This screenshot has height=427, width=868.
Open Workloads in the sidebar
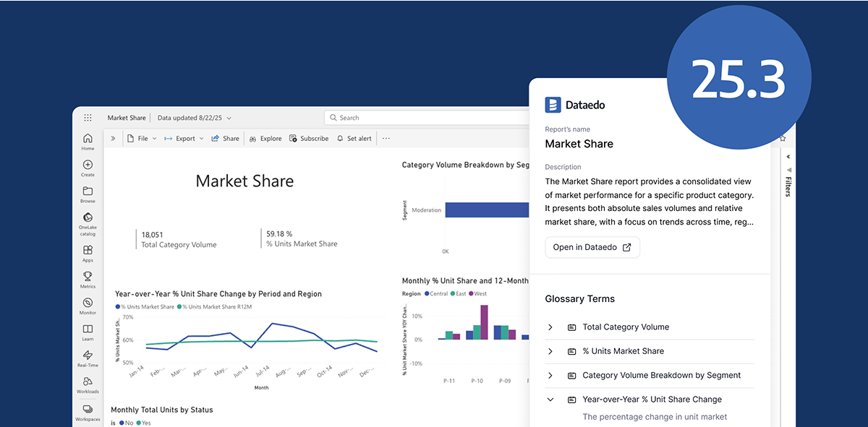pyautogui.click(x=88, y=385)
